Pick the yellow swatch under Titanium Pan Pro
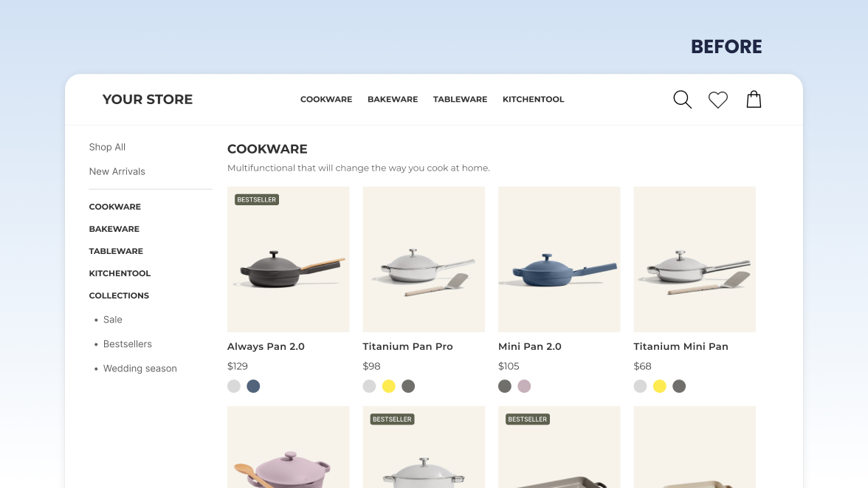Image resolution: width=868 pixels, height=488 pixels. click(389, 386)
